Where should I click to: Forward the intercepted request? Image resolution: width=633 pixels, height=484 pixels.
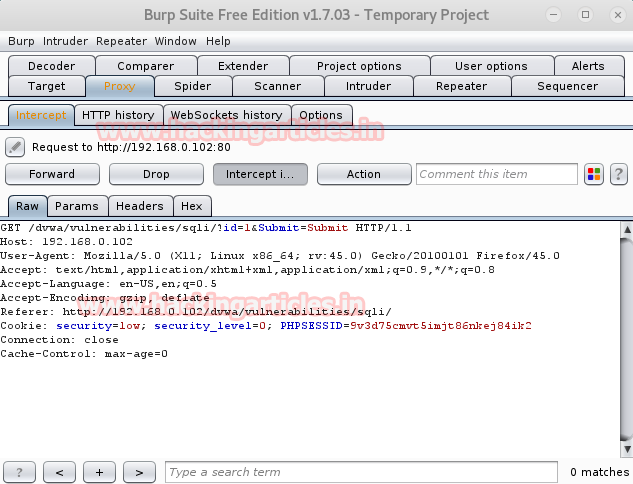coord(52,174)
